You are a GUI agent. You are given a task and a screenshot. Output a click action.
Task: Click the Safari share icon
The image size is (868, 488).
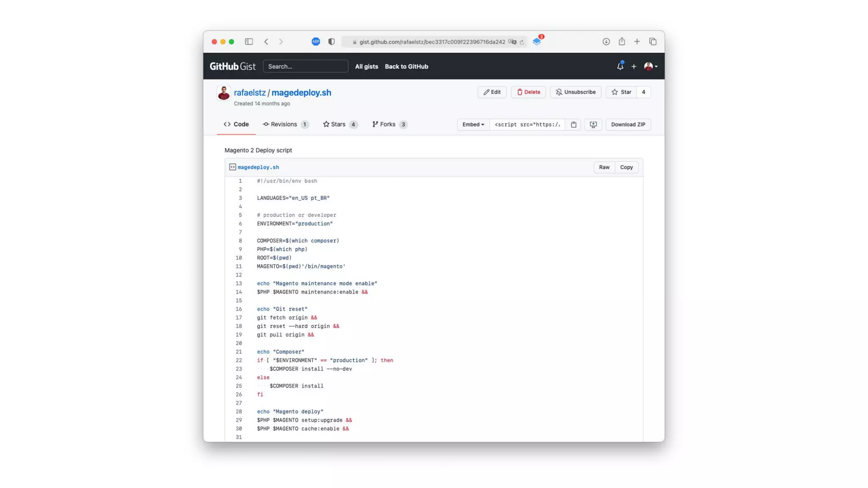621,42
